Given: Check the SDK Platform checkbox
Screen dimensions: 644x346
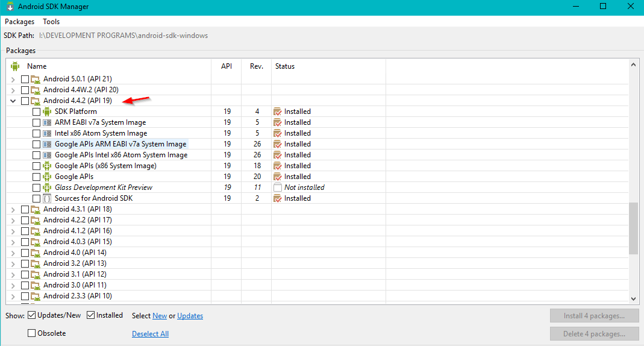Looking at the screenshot, I should 37,112.
